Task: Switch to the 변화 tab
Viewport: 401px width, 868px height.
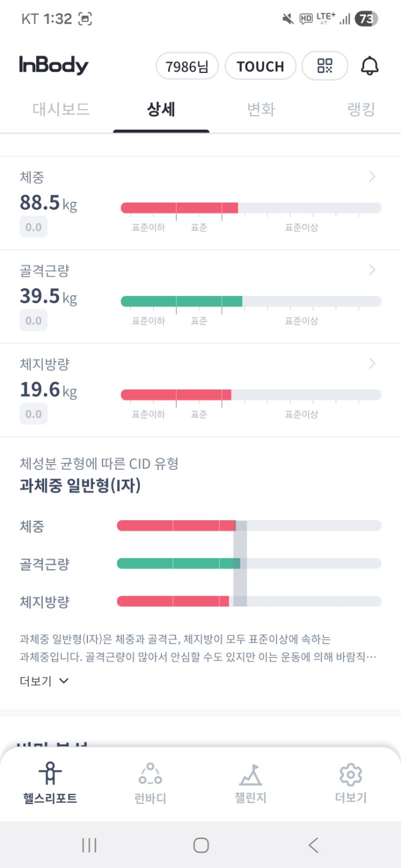Action: pyautogui.click(x=261, y=110)
